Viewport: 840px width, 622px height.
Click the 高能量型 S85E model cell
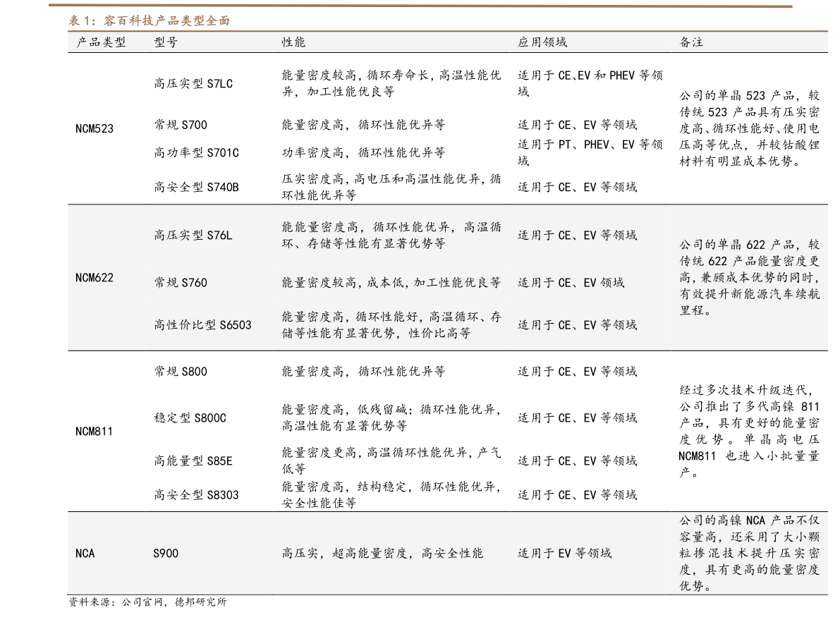coord(193,461)
